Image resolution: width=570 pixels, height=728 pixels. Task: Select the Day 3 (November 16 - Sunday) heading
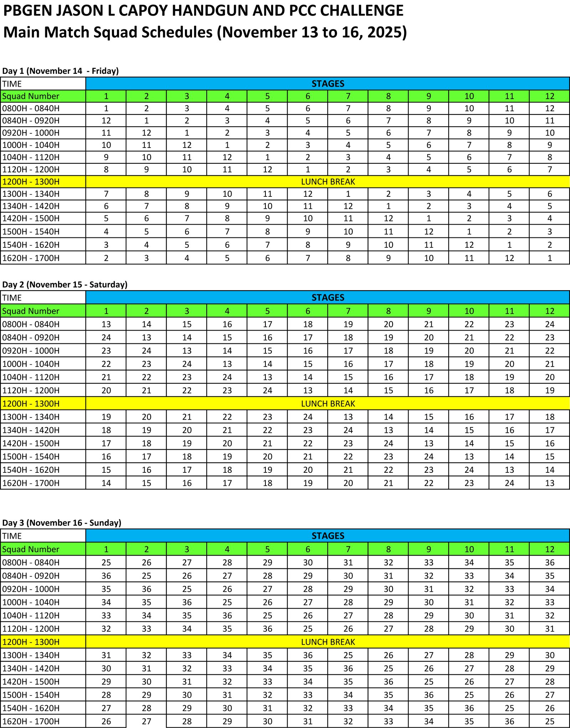click(62, 523)
